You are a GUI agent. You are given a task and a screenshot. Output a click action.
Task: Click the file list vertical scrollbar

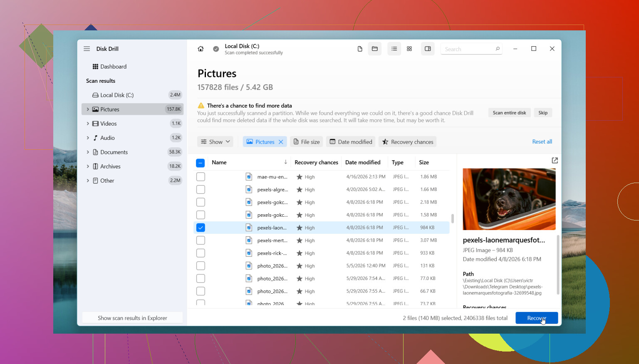(452, 218)
